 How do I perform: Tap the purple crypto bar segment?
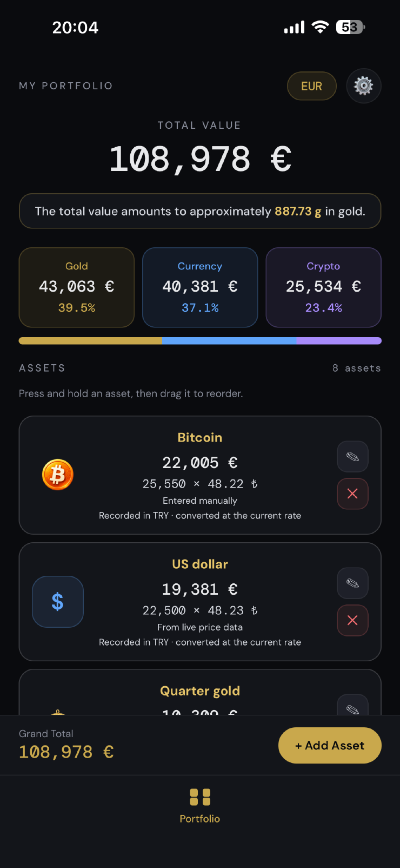click(339, 341)
